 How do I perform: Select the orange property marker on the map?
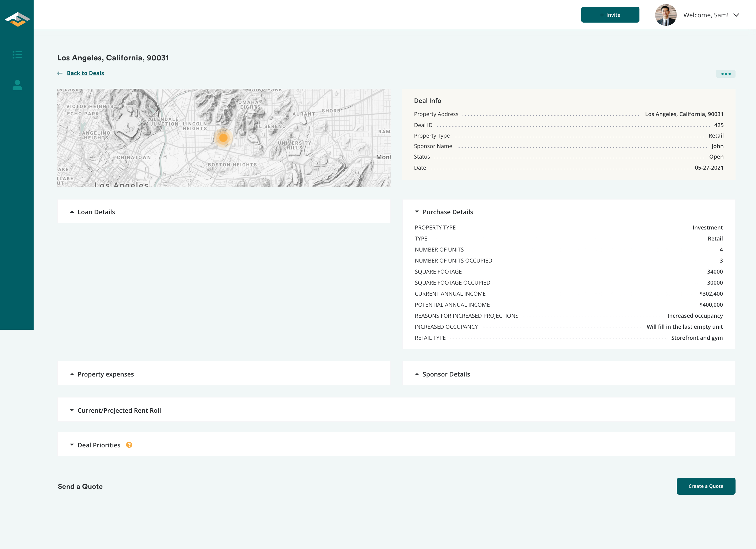(224, 138)
